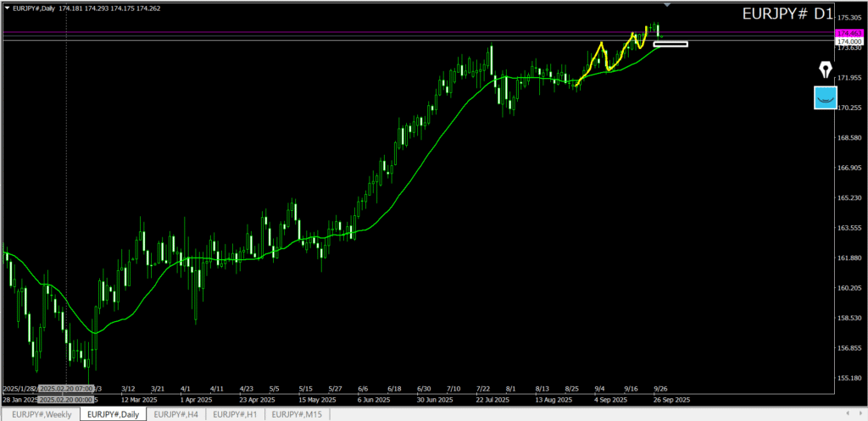Click the 170.255 value on price scale
Screen dimensions: 868x421
(x=849, y=108)
